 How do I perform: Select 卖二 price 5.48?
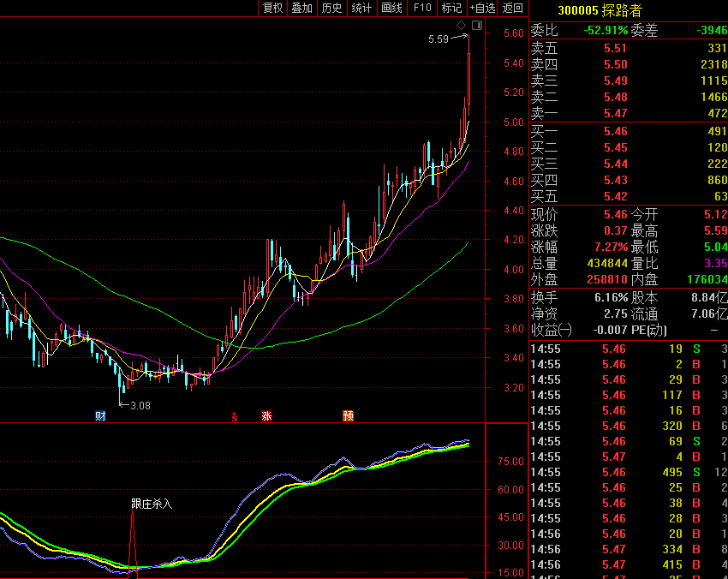615,97
